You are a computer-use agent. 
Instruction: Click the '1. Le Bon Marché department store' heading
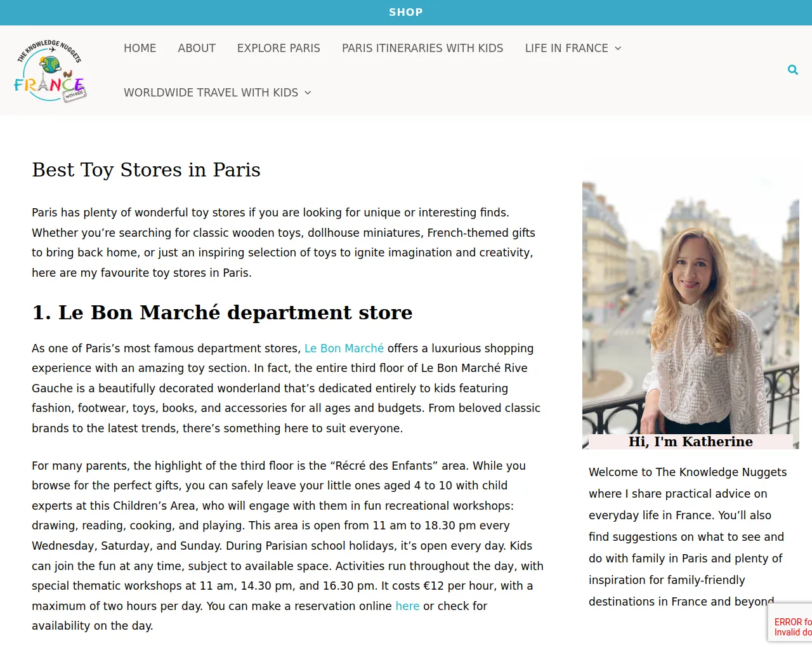[x=222, y=313]
